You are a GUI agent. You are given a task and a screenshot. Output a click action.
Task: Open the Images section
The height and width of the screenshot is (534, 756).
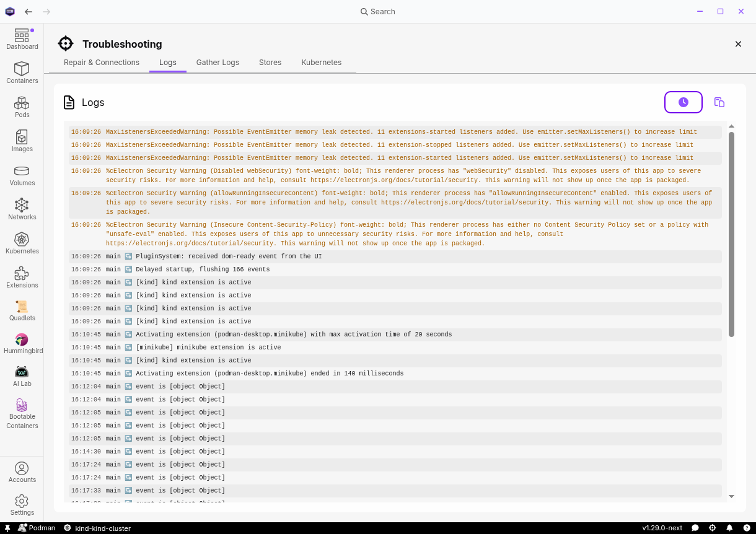point(22,141)
